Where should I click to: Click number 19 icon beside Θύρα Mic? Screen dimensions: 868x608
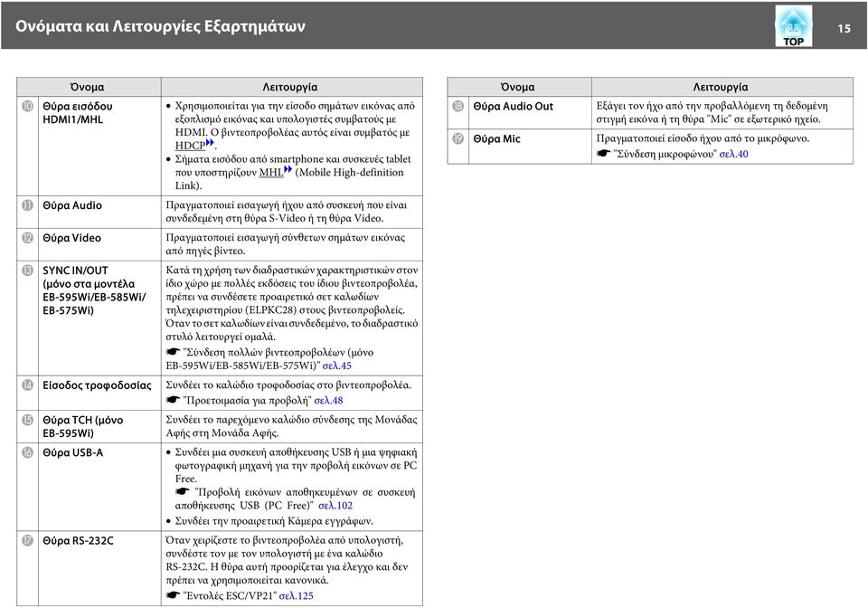(458, 138)
